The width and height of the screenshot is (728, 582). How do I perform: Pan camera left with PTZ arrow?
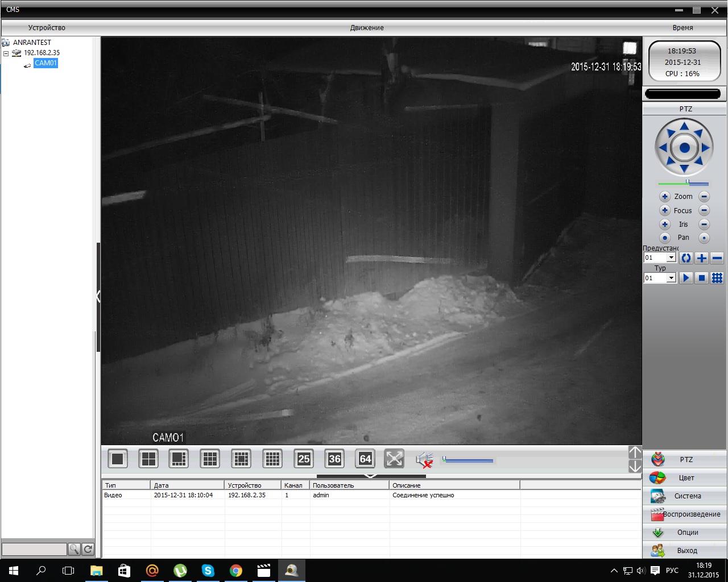[x=663, y=148]
